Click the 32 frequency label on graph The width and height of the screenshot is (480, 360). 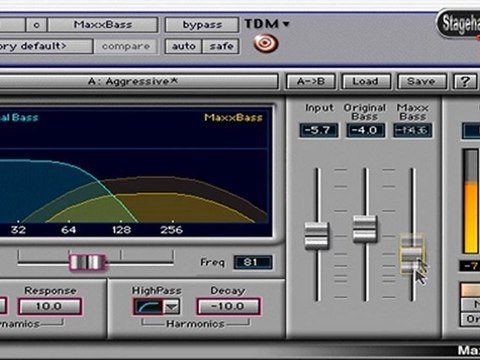point(18,230)
